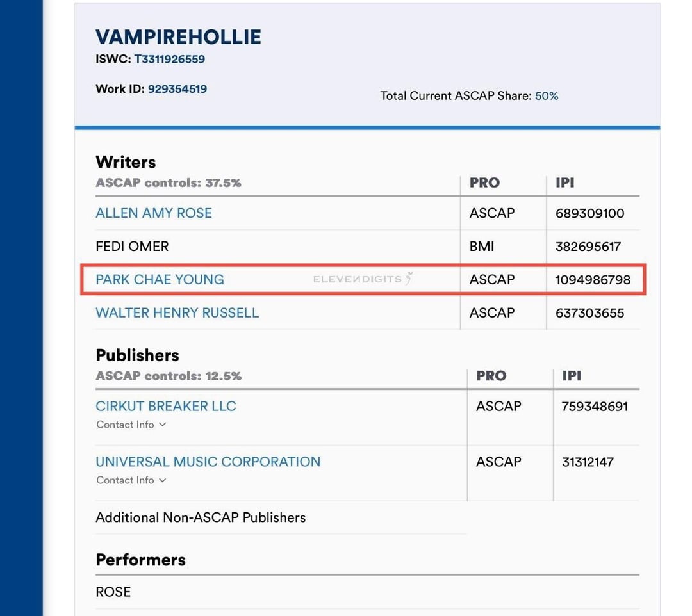Viewport: 692px width, 616px height.
Task: Click the ISWC number T3311926559
Action: click(x=169, y=59)
